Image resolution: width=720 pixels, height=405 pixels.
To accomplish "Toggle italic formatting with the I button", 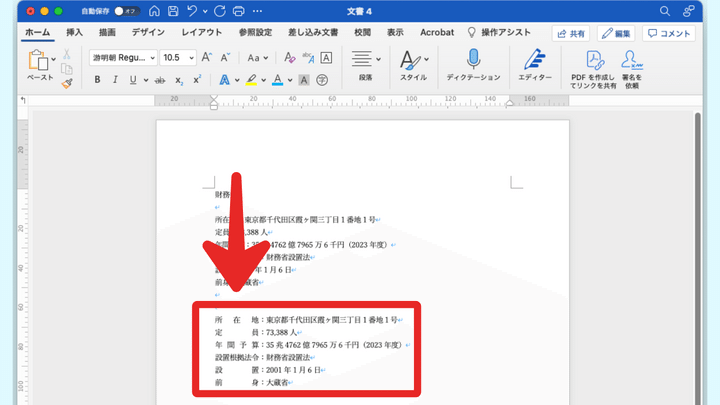I will pos(115,80).
